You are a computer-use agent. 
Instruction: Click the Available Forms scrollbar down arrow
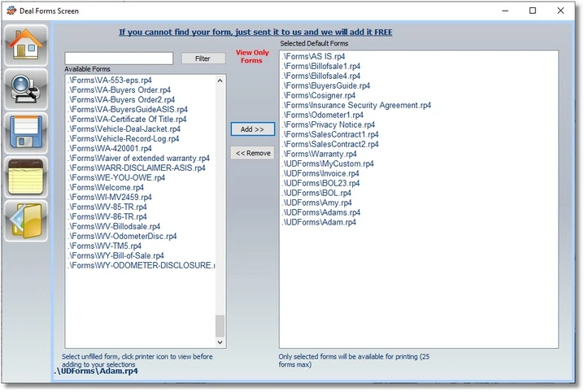click(220, 342)
